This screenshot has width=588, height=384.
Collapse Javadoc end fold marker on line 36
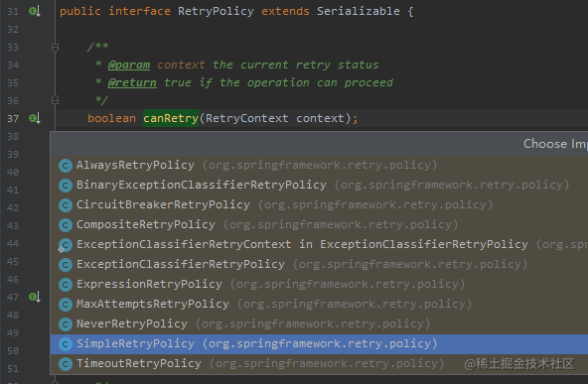[x=55, y=100]
